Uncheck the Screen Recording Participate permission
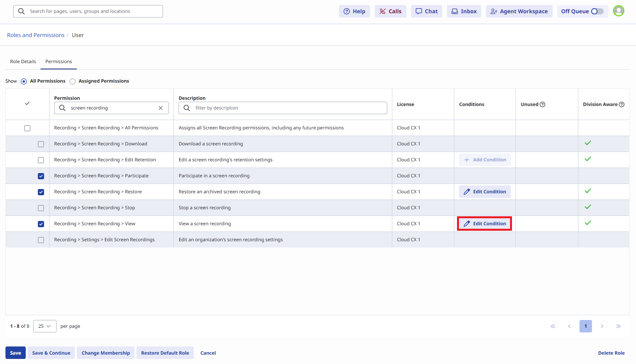This screenshot has width=636, height=364. [41, 176]
